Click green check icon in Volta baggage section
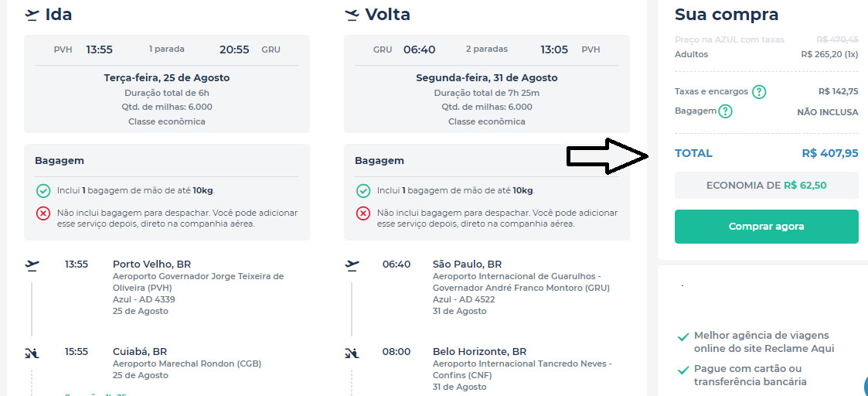Screen dimensions: 868x396 (x=363, y=190)
